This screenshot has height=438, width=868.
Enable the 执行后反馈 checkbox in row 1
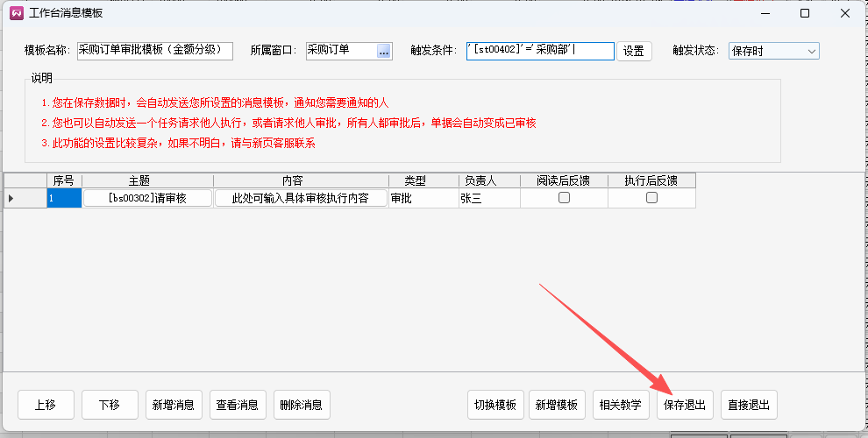point(651,198)
